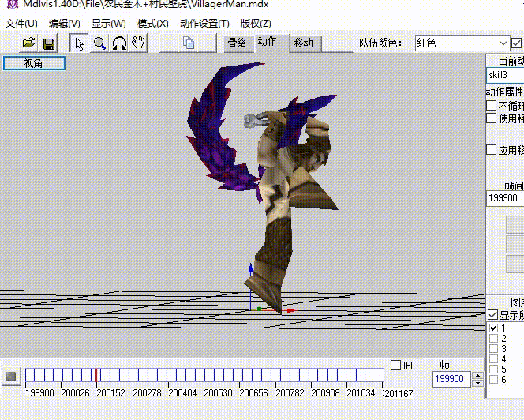The width and height of the screenshot is (524, 420).
Task: Click timeline label 200656
Action: point(253,393)
